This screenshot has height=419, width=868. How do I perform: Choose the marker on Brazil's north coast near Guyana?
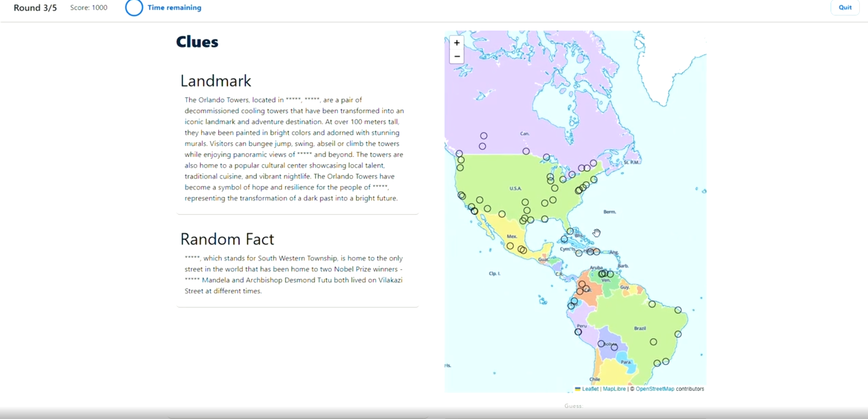(x=652, y=304)
